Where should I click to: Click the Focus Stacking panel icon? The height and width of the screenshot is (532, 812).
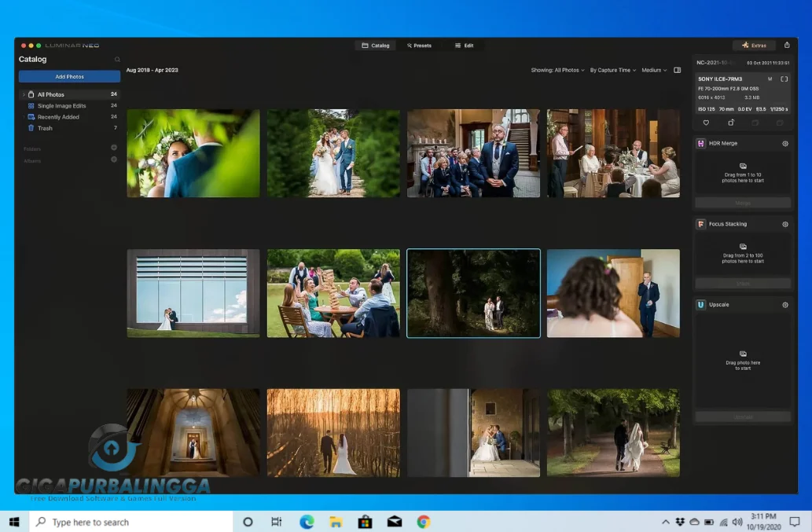(x=700, y=224)
